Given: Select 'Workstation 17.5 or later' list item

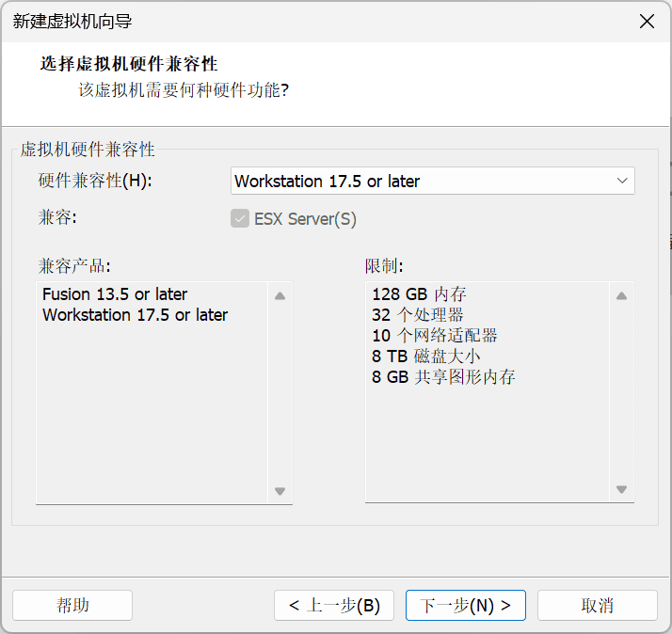Looking at the screenshot, I should (x=135, y=315).
